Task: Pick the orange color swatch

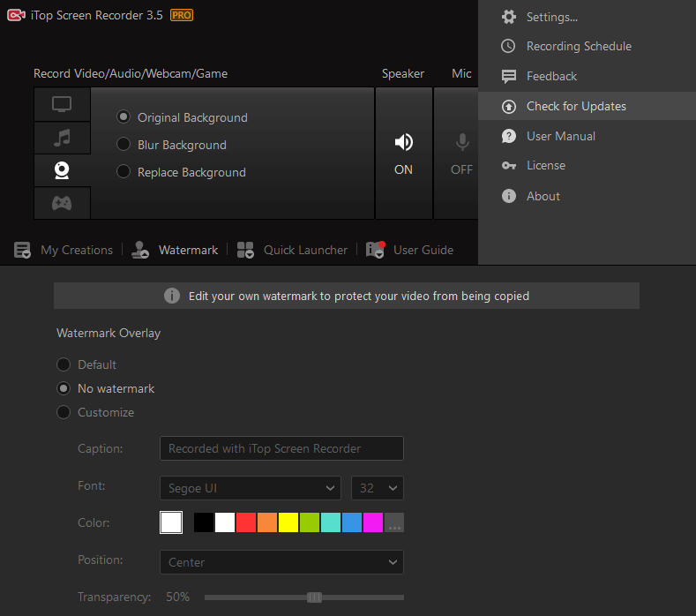Action: [266, 522]
